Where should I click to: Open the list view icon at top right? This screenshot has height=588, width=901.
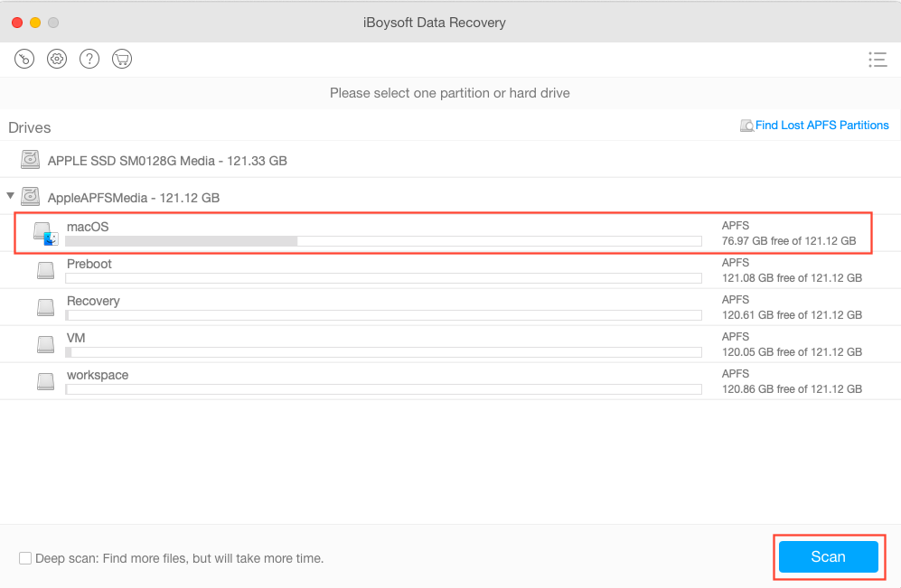point(877,60)
